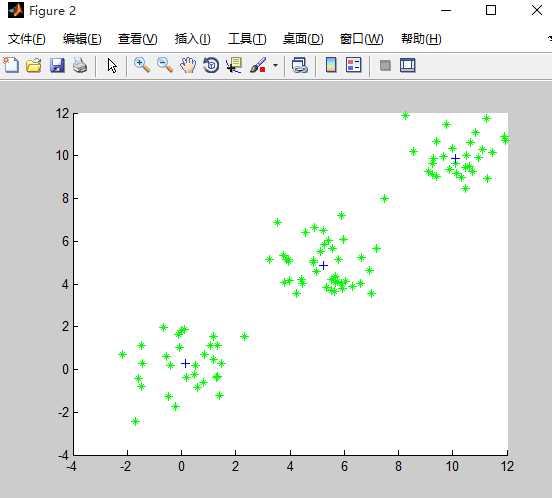552x498 pixels.
Task: Open the 编辑(E) menu
Action: click(82, 39)
